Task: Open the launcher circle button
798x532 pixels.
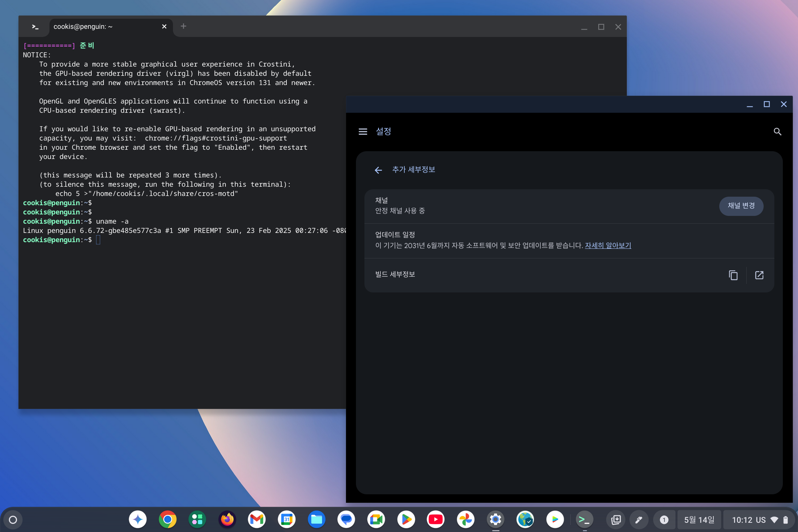Action: click(x=13, y=520)
